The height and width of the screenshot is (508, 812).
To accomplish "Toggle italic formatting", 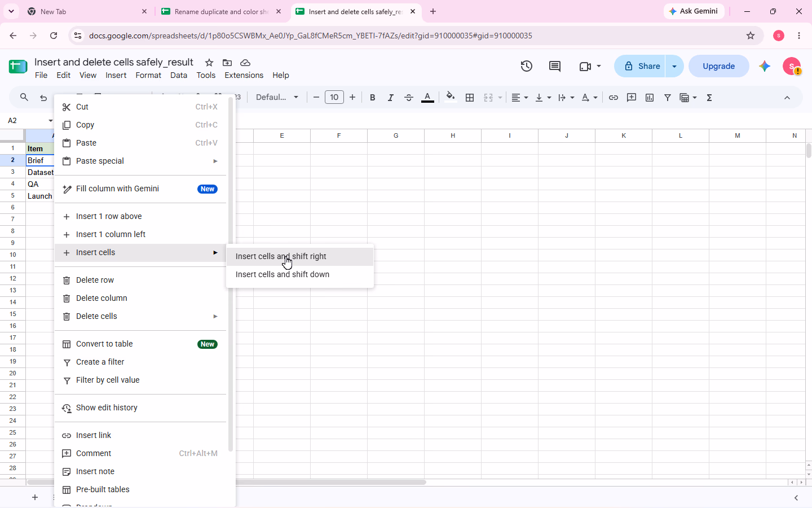I will (x=391, y=98).
